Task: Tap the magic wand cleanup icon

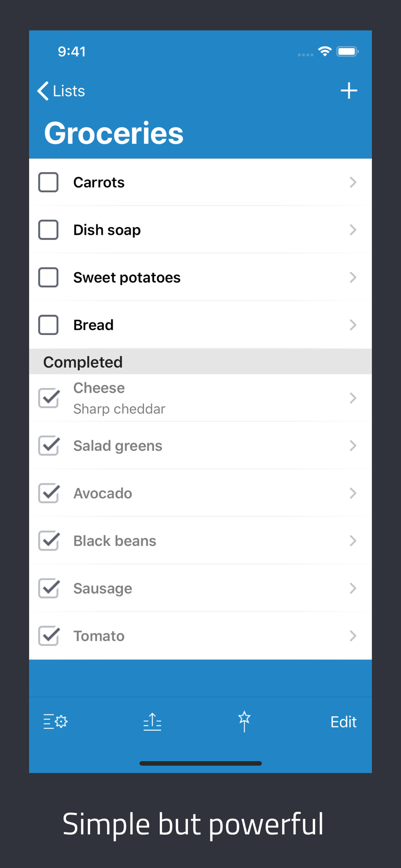Action: pos(244,721)
